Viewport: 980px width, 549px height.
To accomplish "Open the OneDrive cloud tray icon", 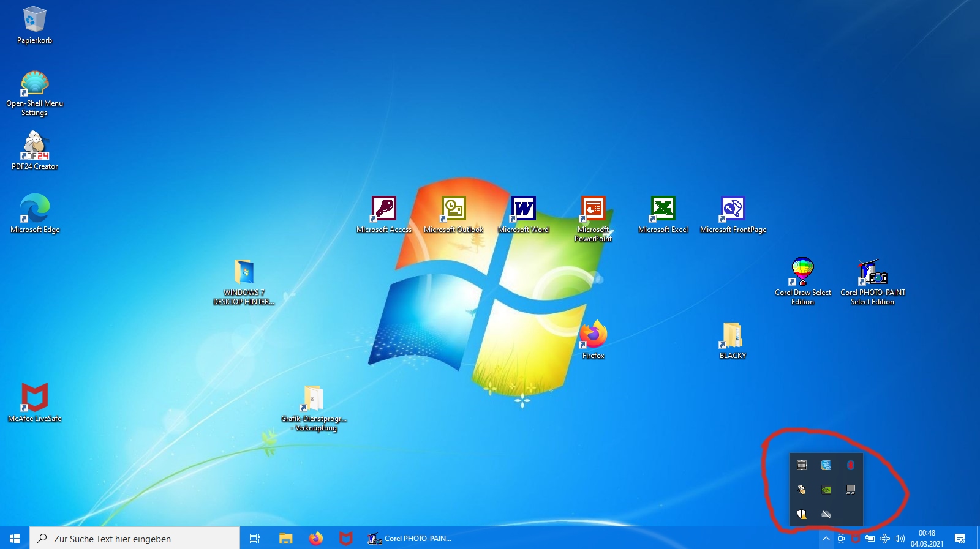I will (826, 514).
